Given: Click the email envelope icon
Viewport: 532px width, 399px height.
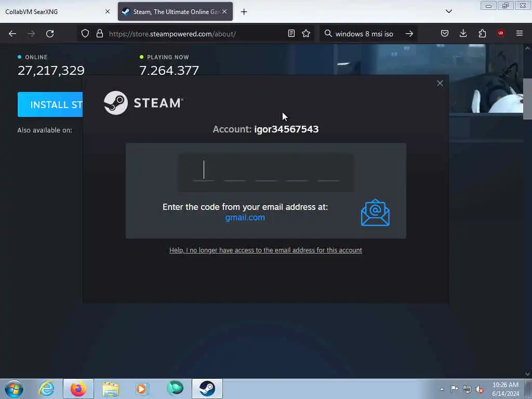Looking at the screenshot, I should click(375, 212).
